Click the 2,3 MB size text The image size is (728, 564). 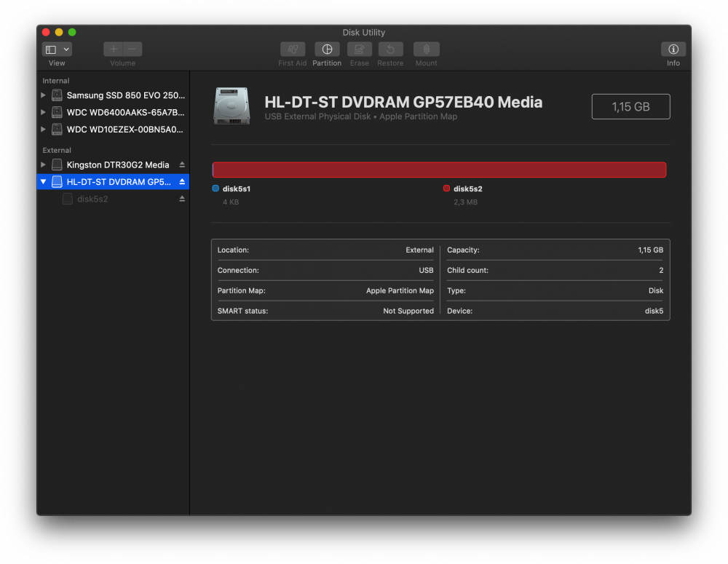click(x=465, y=202)
